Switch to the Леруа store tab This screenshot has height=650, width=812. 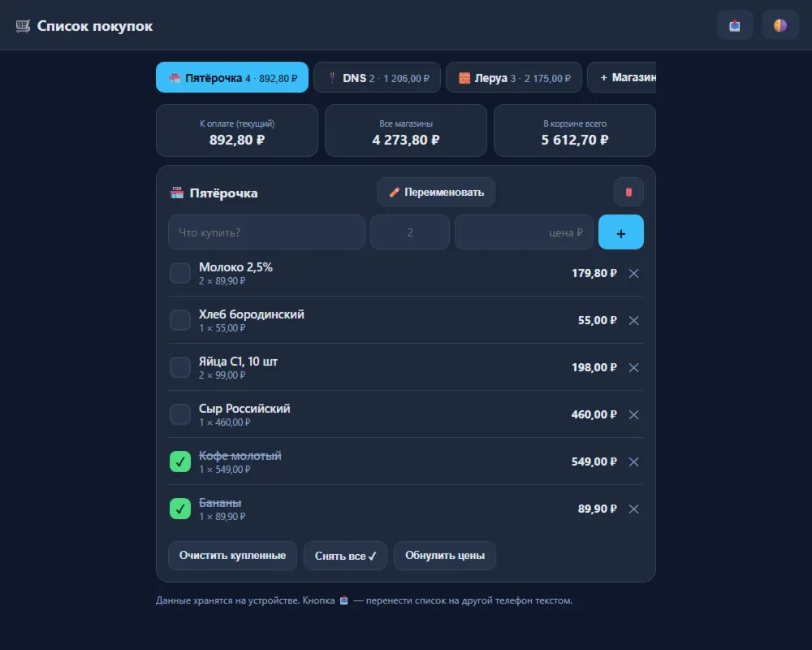(x=514, y=78)
